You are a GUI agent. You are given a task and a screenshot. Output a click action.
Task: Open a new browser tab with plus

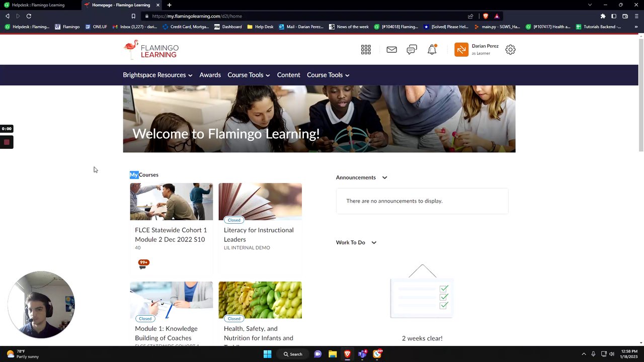[x=169, y=5]
